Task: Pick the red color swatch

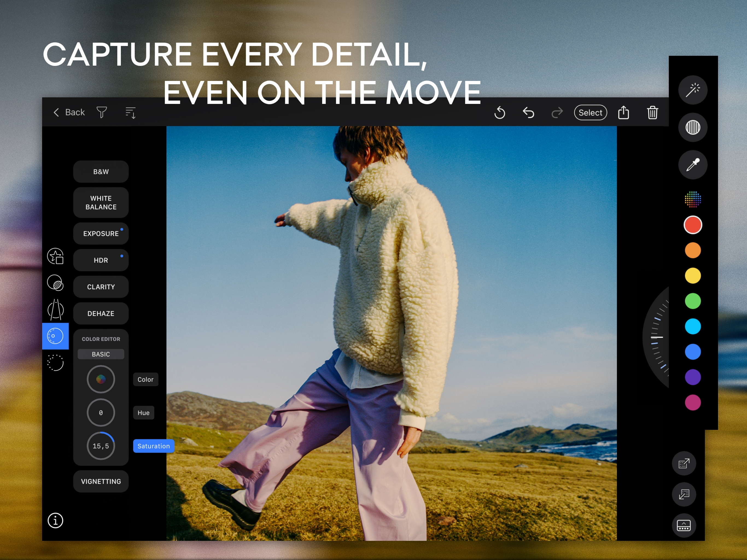Action: [693, 225]
